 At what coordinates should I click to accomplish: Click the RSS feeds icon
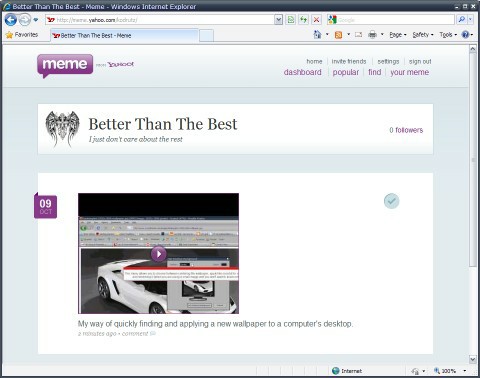[338, 35]
